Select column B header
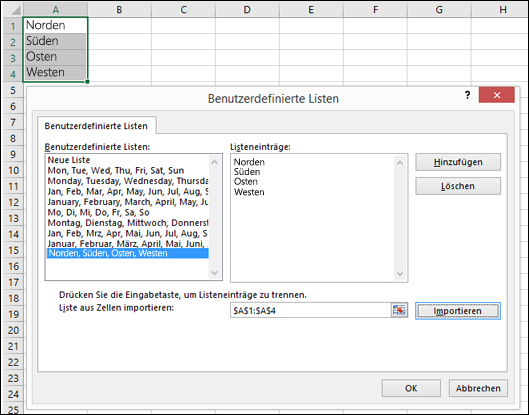 [119, 9]
